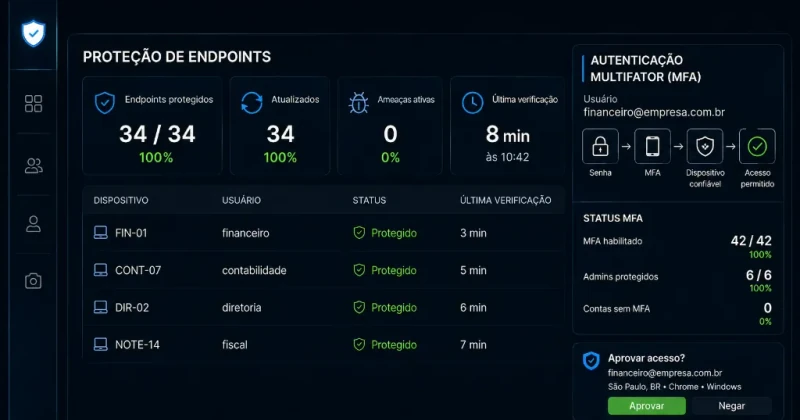Approve access with the green Aprovar button
Screen dimensions: 800x420
pyautogui.click(x=646, y=406)
